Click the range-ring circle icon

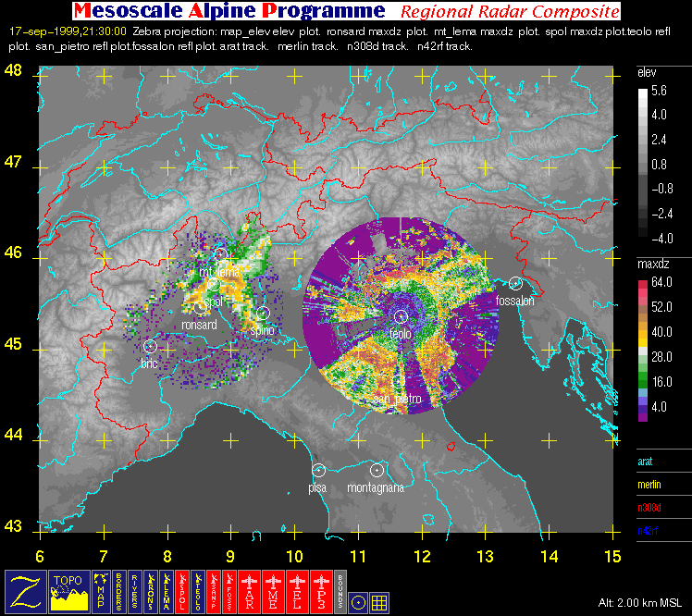point(359,600)
